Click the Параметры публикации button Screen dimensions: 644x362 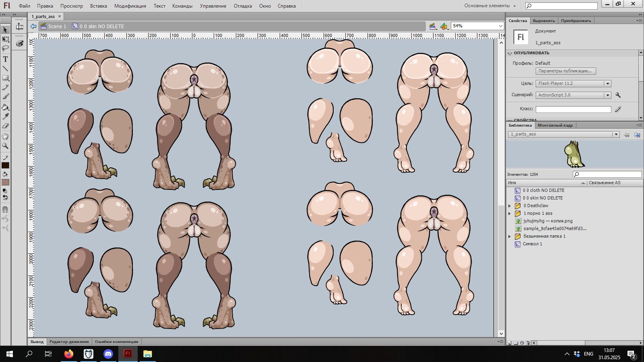pyautogui.click(x=566, y=71)
